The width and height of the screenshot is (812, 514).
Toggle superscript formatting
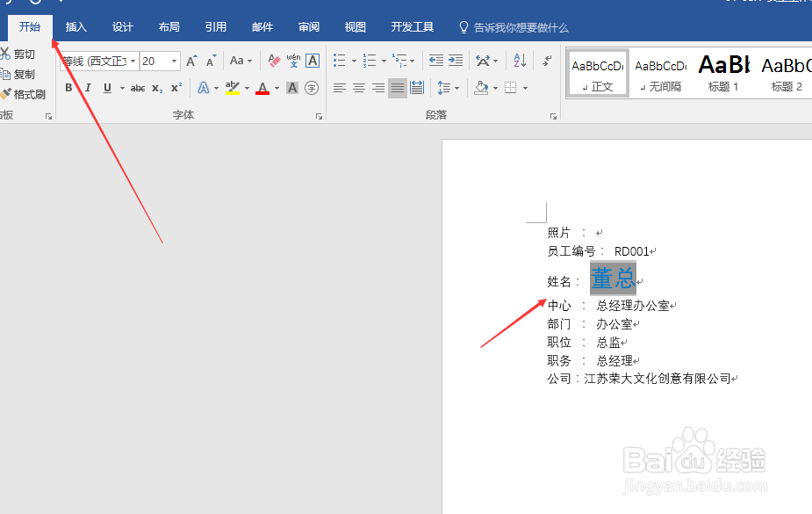click(x=175, y=87)
